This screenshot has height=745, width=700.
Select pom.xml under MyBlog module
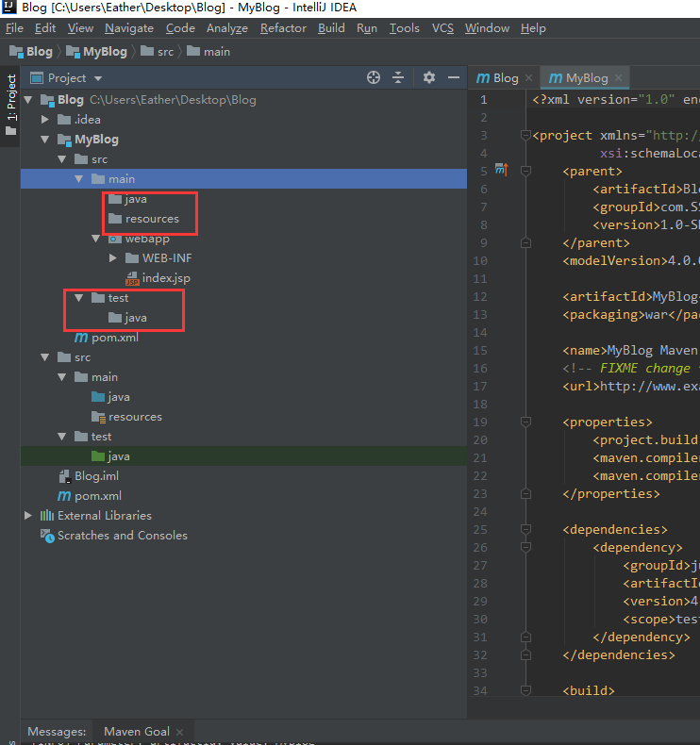pos(115,338)
